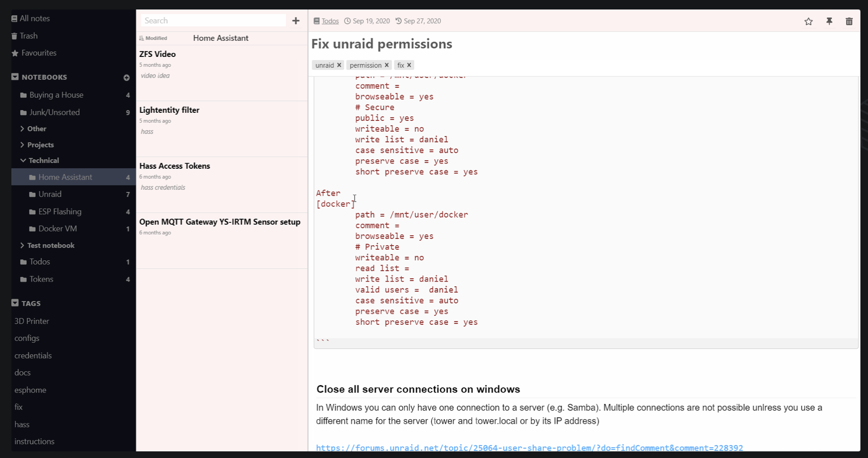Screen dimensions: 868x458
Task: Open Trash from the sidebar
Action: tap(28, 36)
